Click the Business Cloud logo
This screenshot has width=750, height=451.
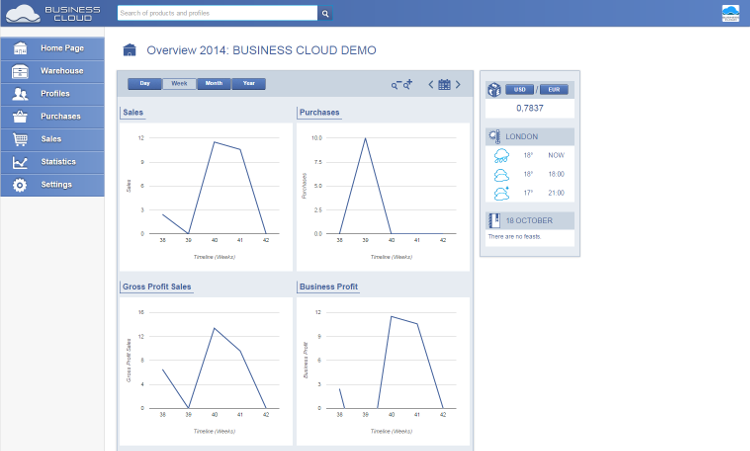click(x=53, y=13)
